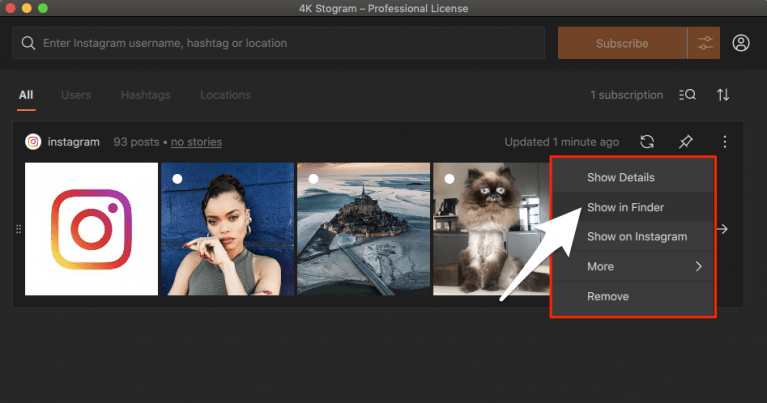The image size is (767, 403).
Task: Open the three-dot subscription menu
Action: point(724,142)
